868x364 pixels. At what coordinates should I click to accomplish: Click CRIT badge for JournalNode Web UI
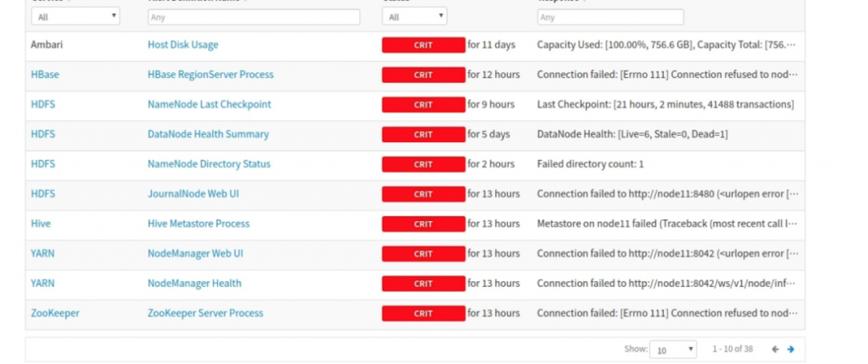coord(424,194)
